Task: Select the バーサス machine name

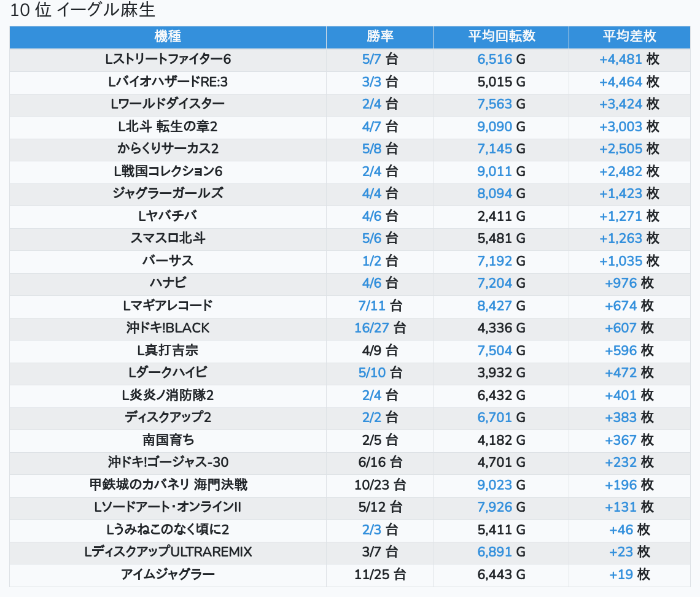Action: coord(168,261)
